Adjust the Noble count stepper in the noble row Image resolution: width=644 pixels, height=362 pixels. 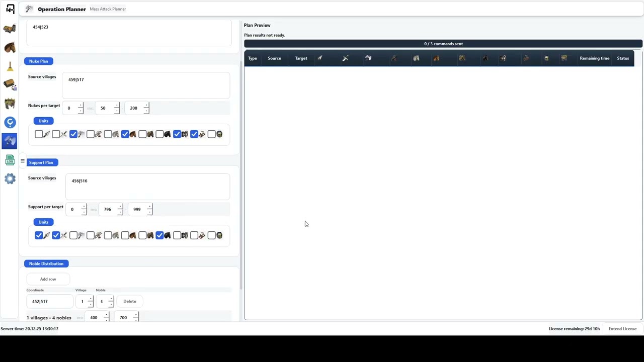(105, 301)
